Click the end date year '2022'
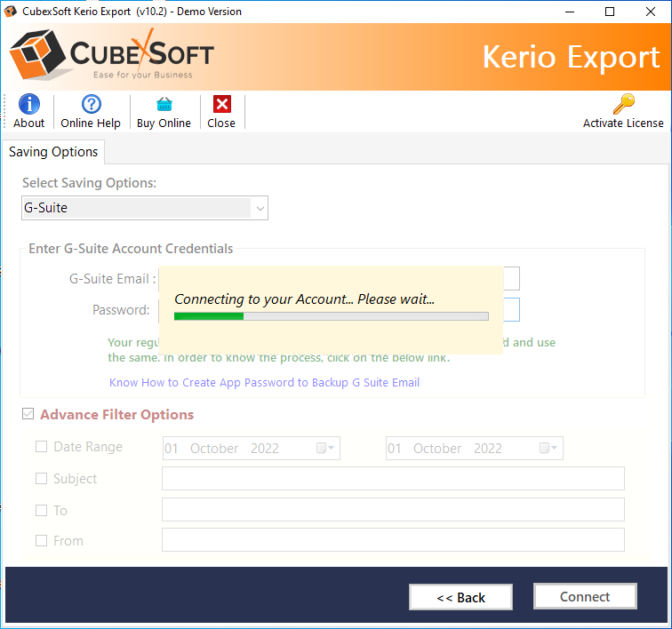 [x=488, y=449]
